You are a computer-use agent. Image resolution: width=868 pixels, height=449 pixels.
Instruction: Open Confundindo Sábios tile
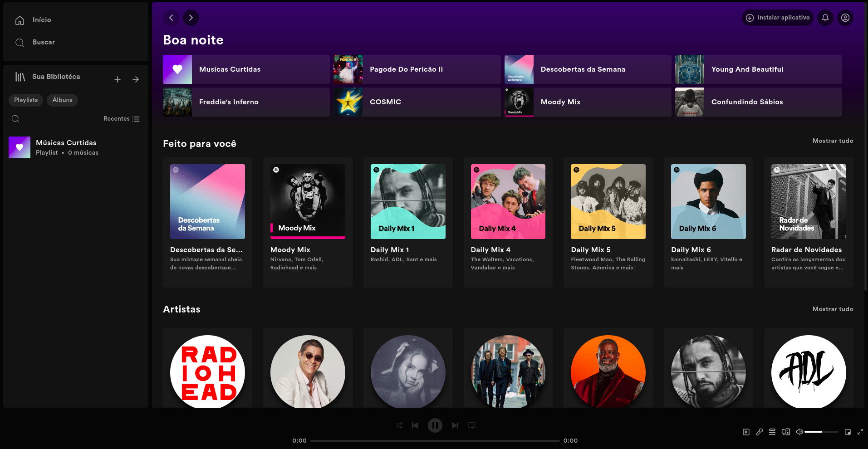point(759,102)
